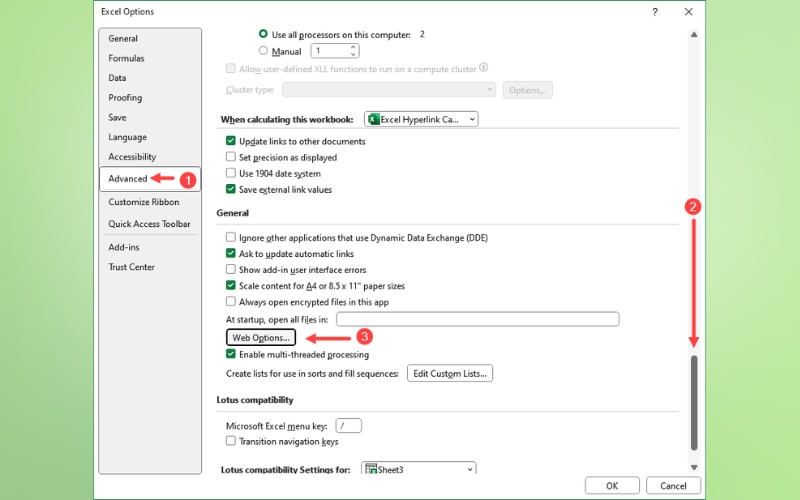Viewport: 800px width, 500px height.
Task: Open the Advanced options category
Action: pyautogui.click(x=128, y=179)
